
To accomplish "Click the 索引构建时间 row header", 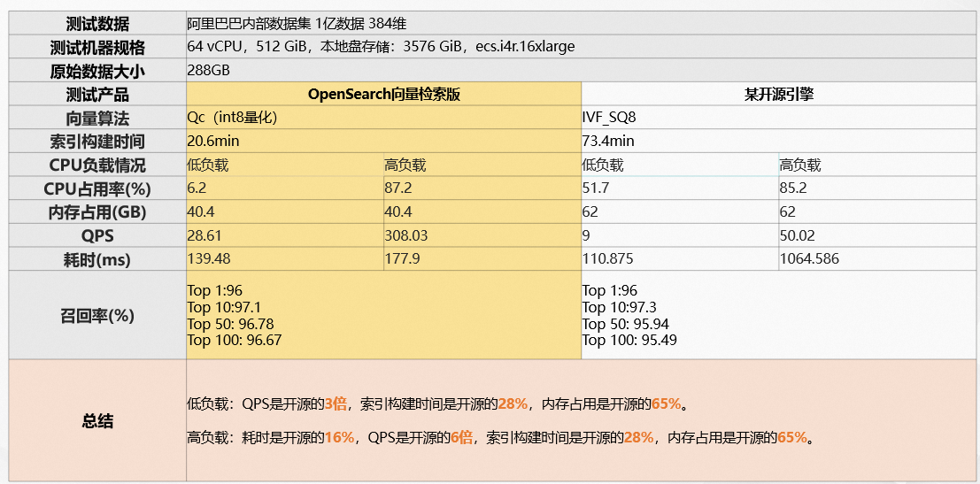I will (97, 142).
